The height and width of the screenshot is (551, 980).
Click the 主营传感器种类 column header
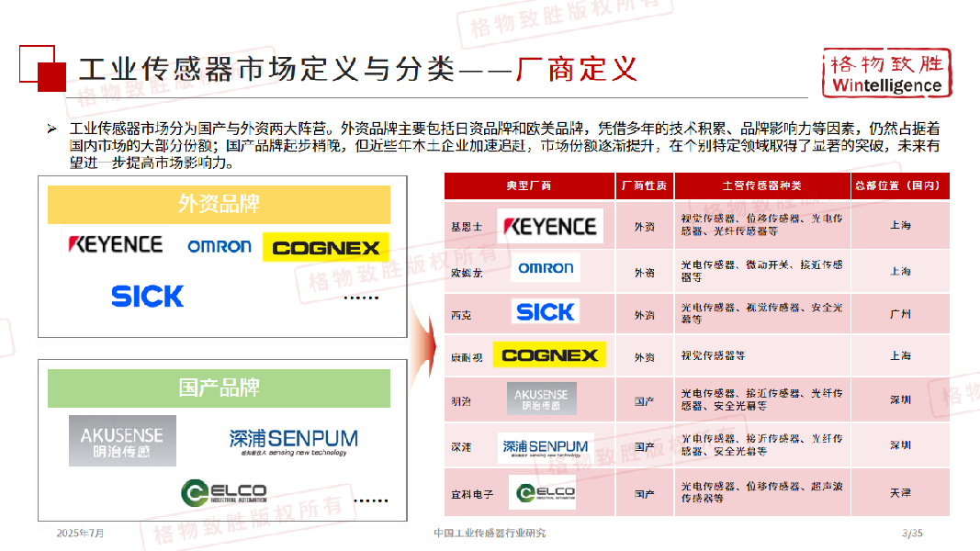(762, 186)
